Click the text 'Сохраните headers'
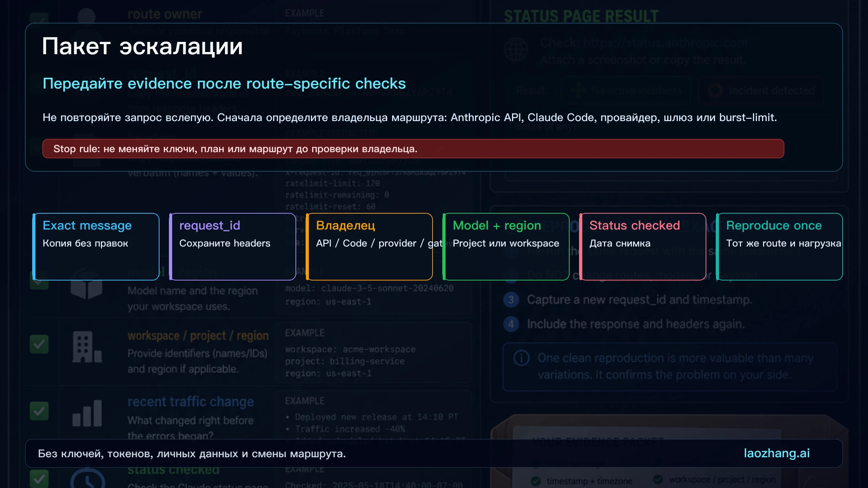 [225, 243]
